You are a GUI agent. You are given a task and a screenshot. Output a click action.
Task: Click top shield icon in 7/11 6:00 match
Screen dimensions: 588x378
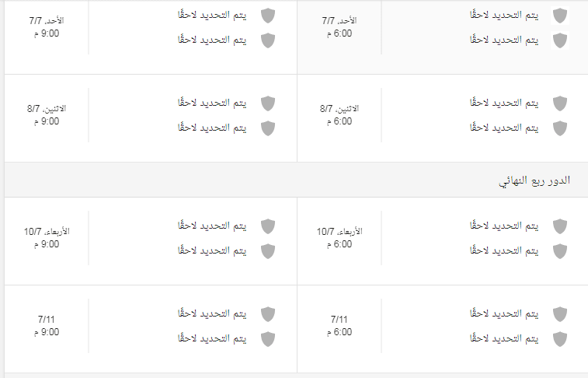[560, 313]
